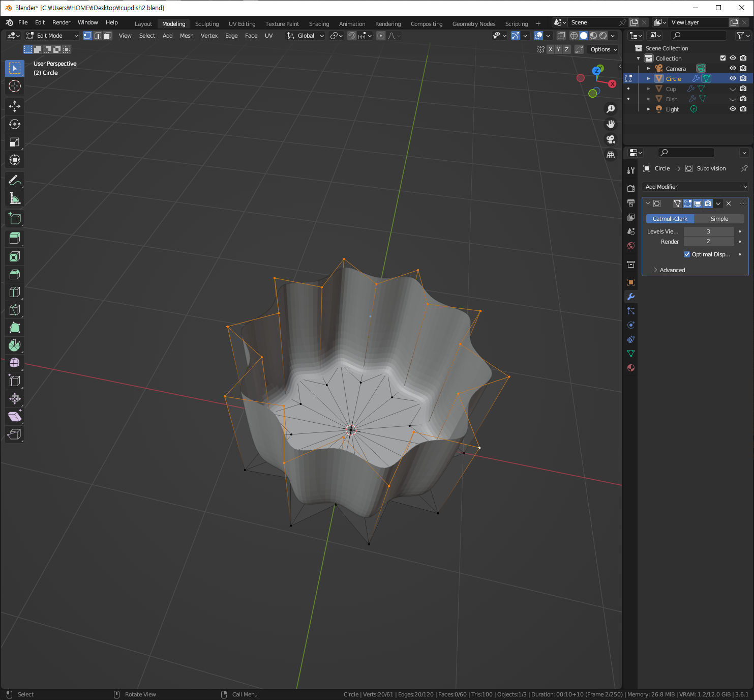Adjust Render levels value field

coord(708,241)
